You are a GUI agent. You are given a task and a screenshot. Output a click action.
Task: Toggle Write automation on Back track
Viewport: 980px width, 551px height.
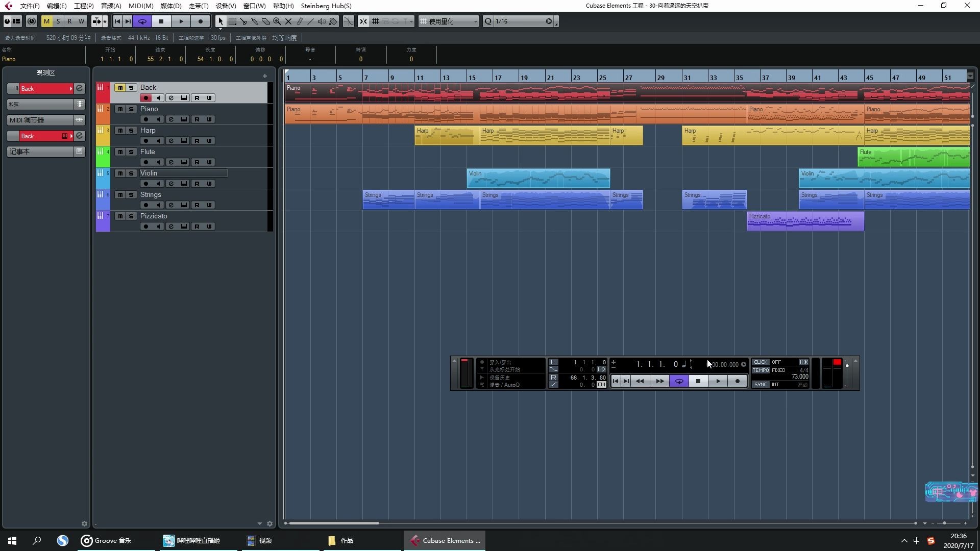point(209,98)
